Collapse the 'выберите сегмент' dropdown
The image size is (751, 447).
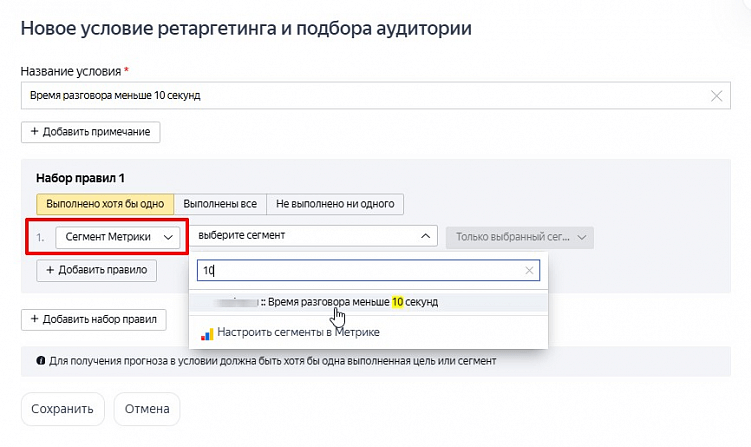click(314, 236)
